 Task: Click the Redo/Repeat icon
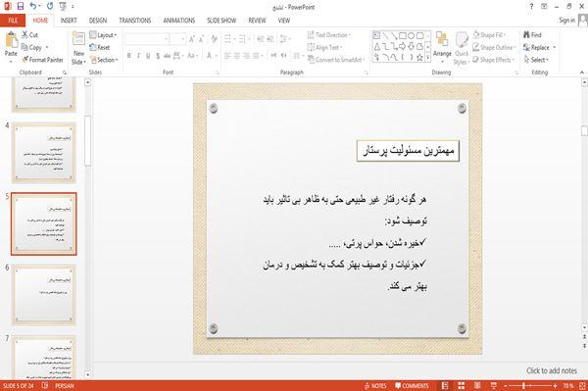tap(50, 7)
